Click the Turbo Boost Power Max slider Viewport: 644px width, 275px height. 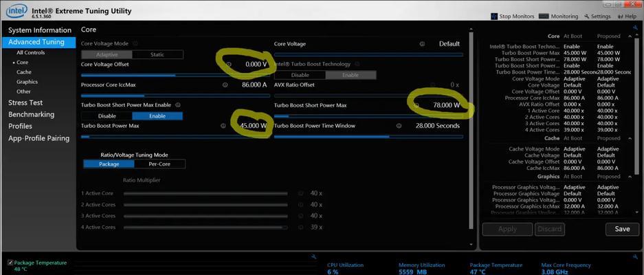tap(175, 137)
